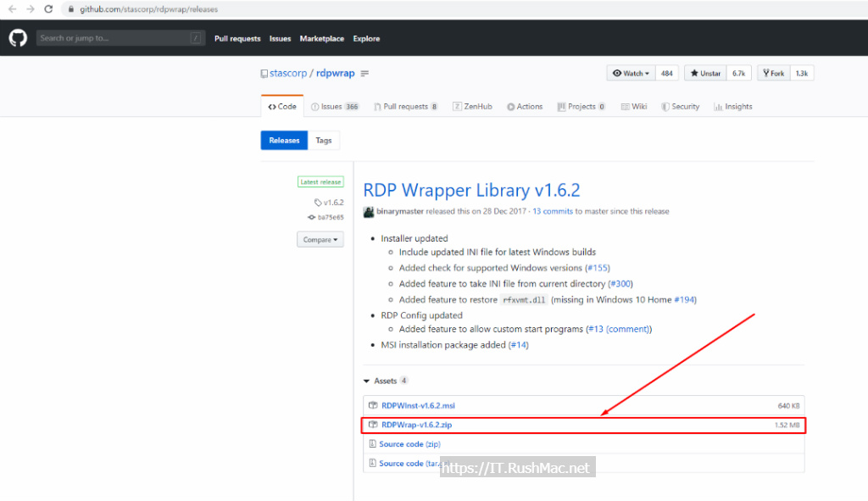Reload the page with refresh icon

point(48,8)
